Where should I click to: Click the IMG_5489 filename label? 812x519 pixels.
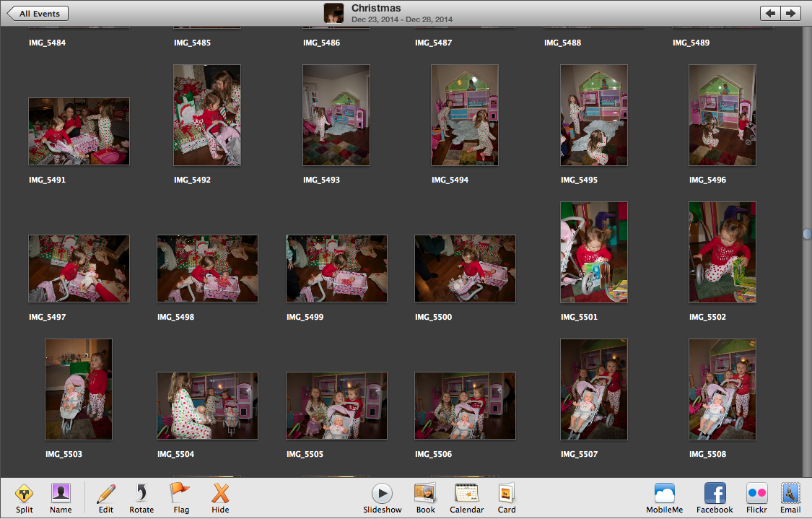pyautogui.click(x=691, y=43)
